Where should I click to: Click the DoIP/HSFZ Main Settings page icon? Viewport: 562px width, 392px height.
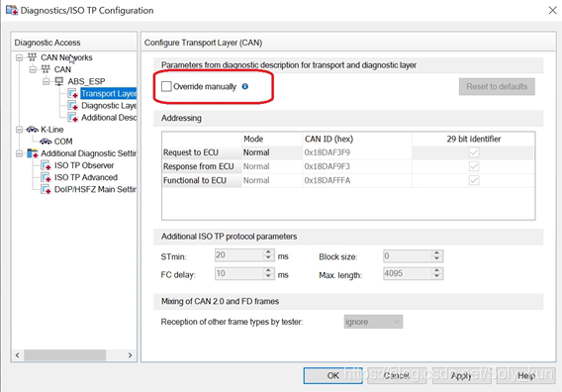click(x=46, y=189)
